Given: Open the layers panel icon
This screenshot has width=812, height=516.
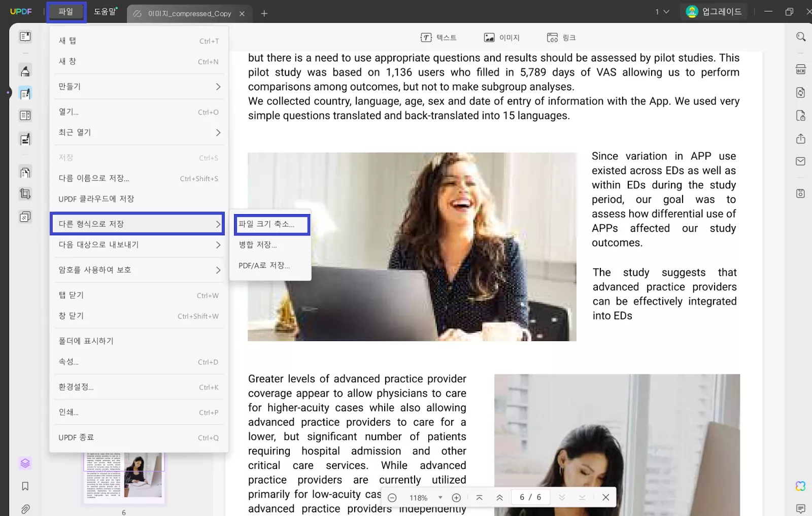Looking at the screenshot, I should coord(25,463).
